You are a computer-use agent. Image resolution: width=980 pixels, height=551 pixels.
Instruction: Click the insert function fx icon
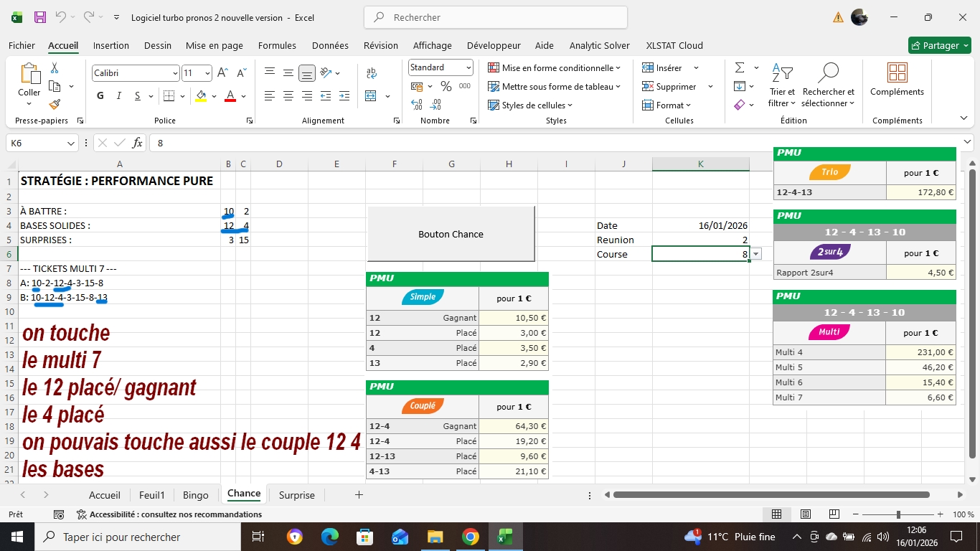pos(137,143)
